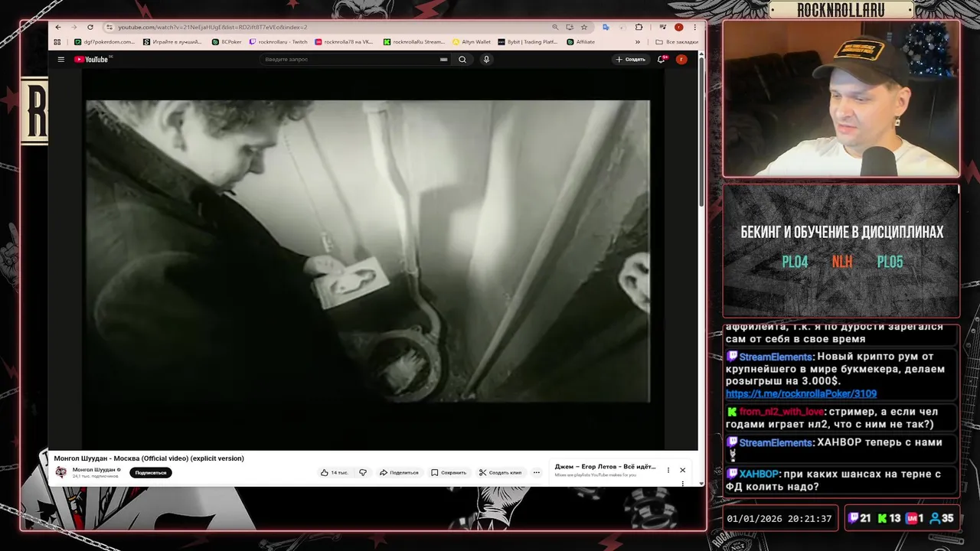Open the Bybit Trading Platform bookmark
Viewport: 980px width, 551px height.
click(528, 42)
